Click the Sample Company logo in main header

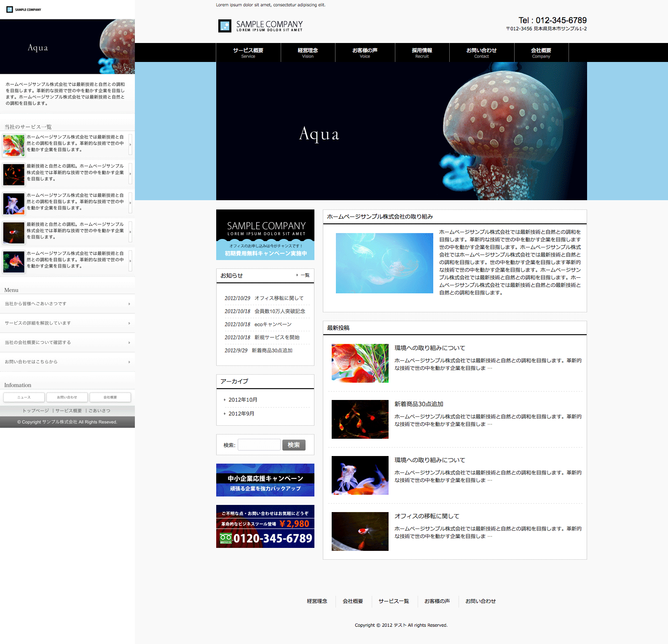coord(260,26)
